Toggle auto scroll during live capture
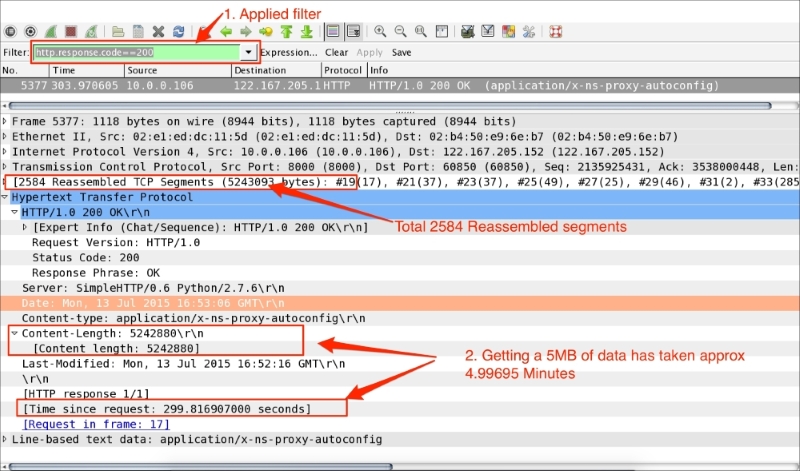The height and width of the screenshot is (471, 800). pos(354,32)
